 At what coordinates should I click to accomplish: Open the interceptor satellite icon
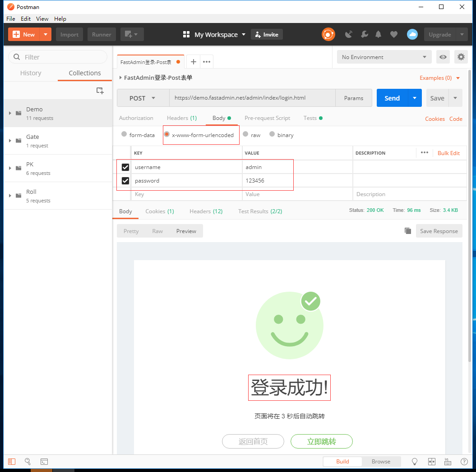pos(349,34)
